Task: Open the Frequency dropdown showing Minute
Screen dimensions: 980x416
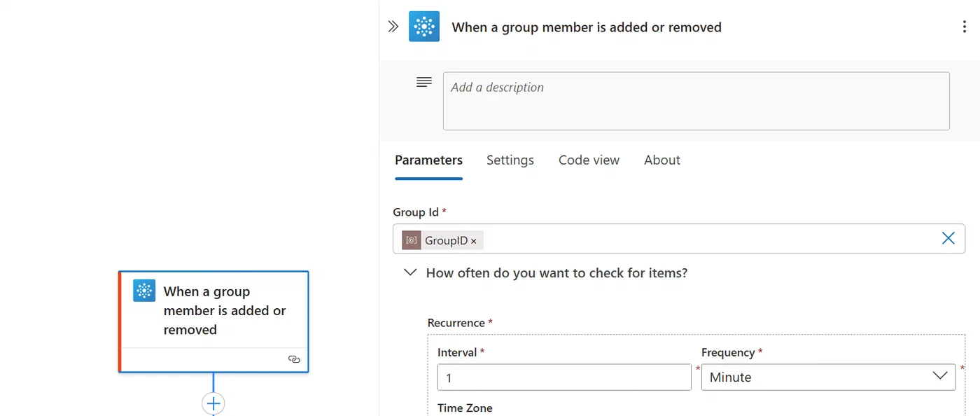Action: point(828,377)
